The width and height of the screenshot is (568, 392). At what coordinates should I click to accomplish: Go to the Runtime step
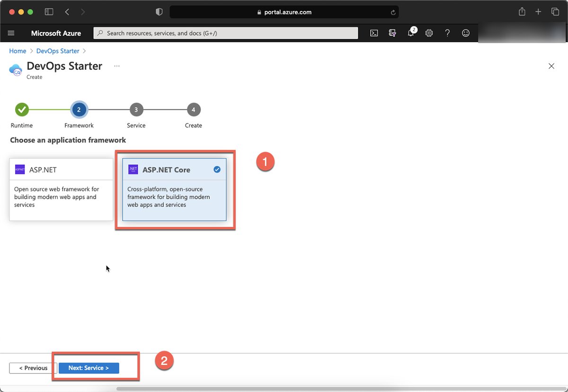22,110
